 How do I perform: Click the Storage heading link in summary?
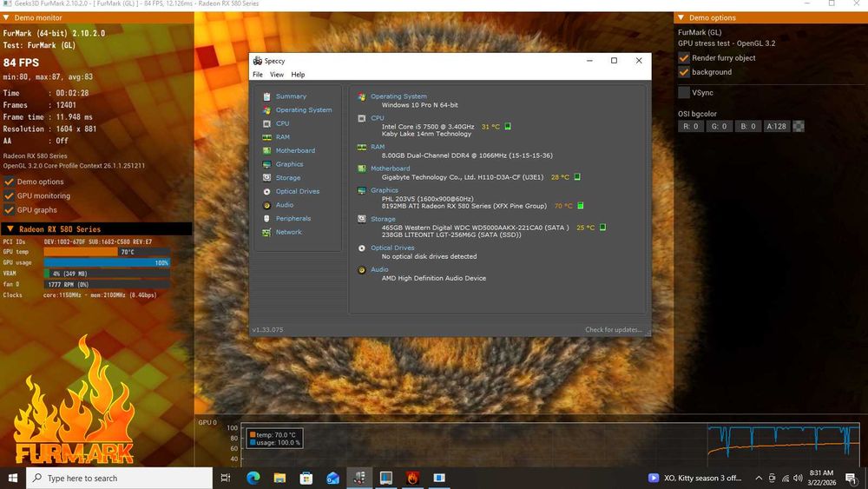[x=383, y=219]
